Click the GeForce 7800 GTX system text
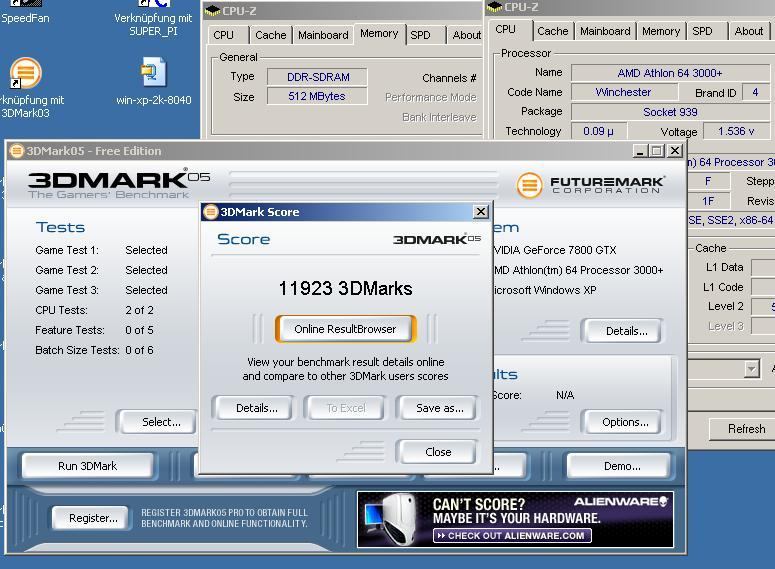775x569 pixels. (x=555, y=250)
